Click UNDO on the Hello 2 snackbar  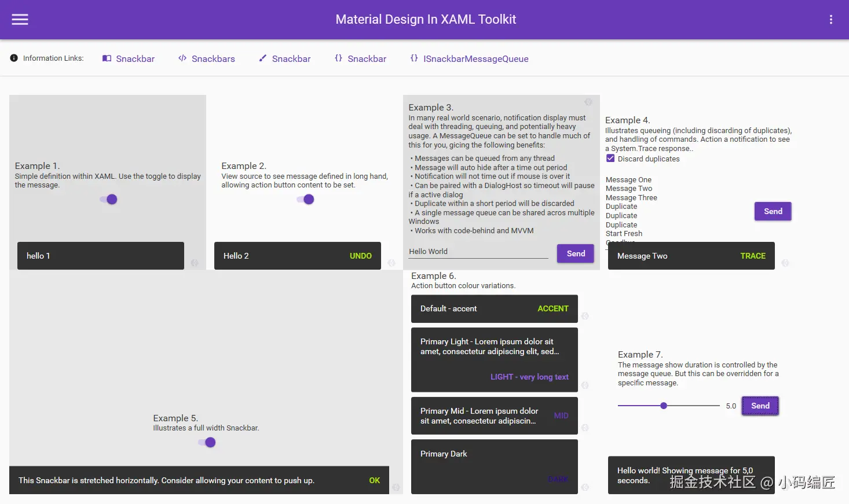click(360, 256)
